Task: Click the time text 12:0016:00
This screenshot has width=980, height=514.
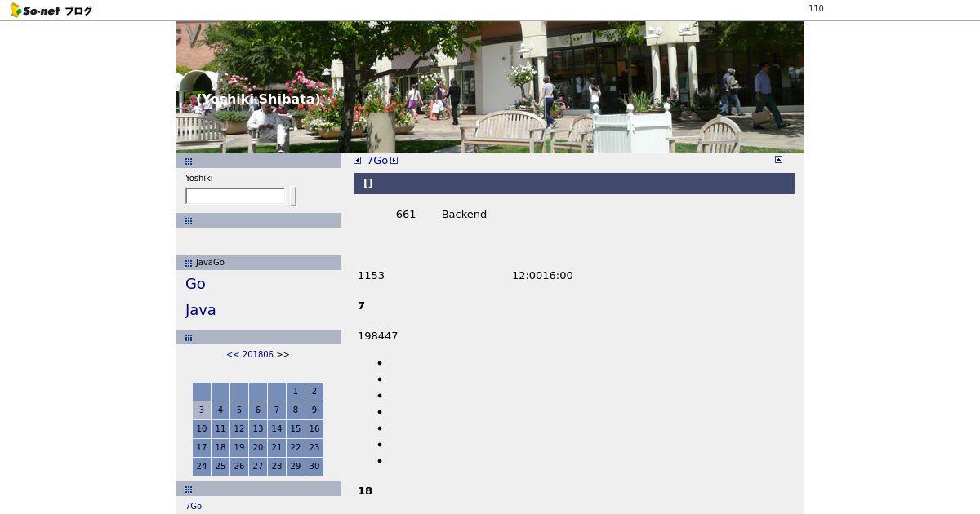Action: (542, 276)
